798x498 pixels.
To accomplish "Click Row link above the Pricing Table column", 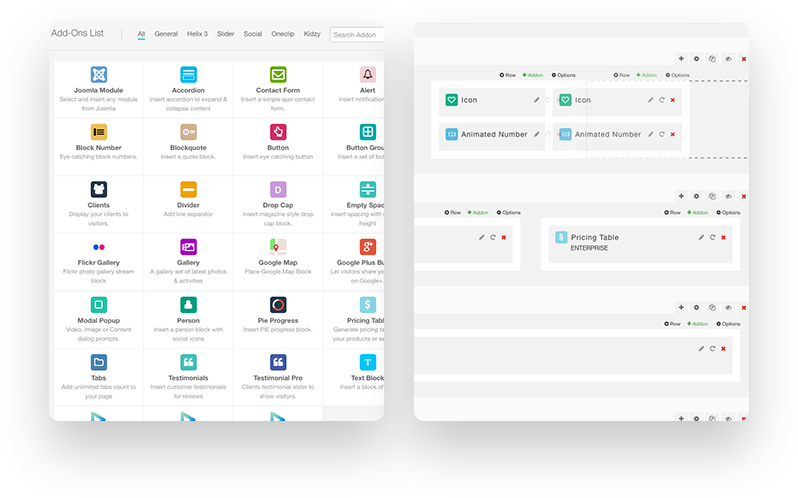I will click(672, 213).
